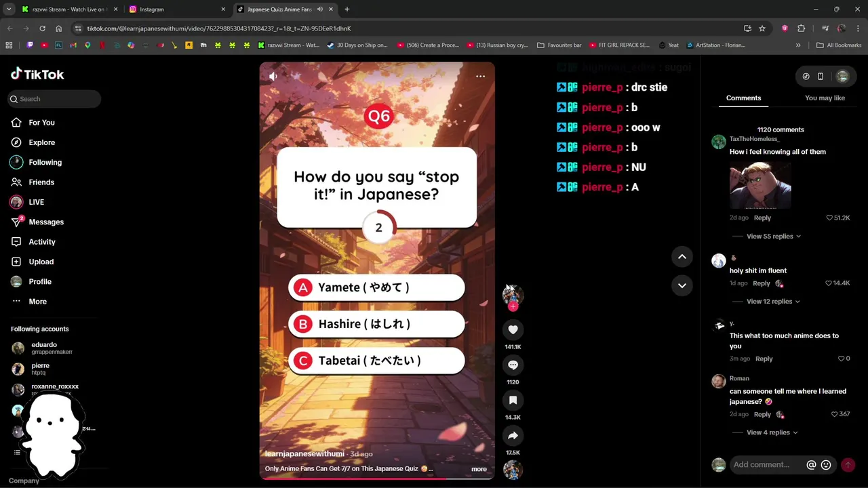Image resolution: width=868 pixels, height=488 pixels.
Task: Like the video with the heart icon
Action: click(513, 329)
